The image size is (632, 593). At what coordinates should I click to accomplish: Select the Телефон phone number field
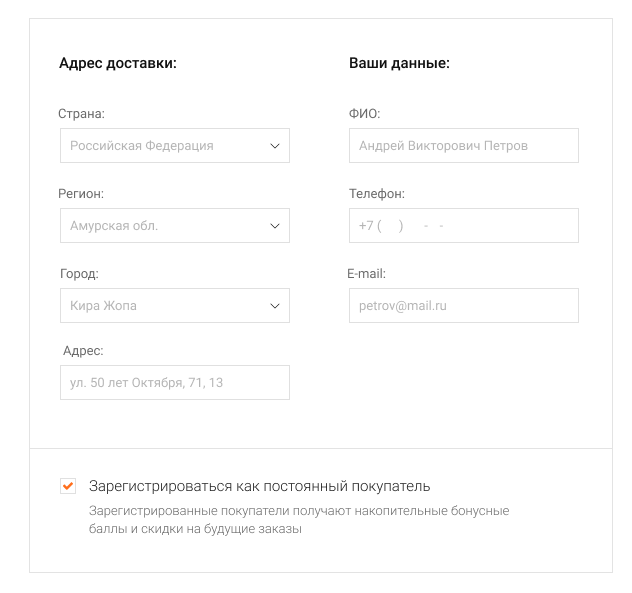(x=464, y=226)
